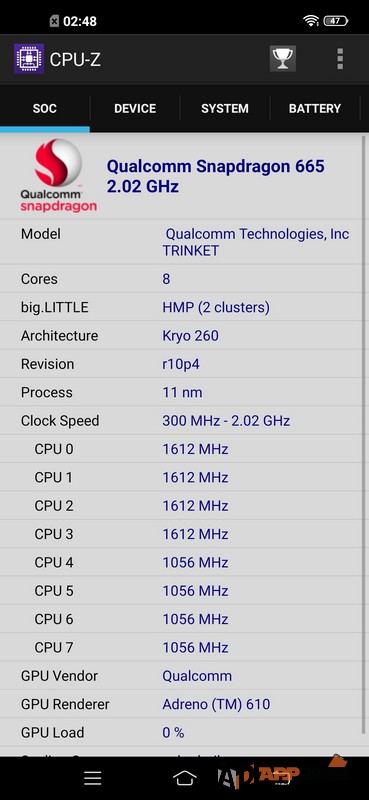Tap the Qualcomm Snapdragon logo

pyautogui.click(x=58, y=176)
